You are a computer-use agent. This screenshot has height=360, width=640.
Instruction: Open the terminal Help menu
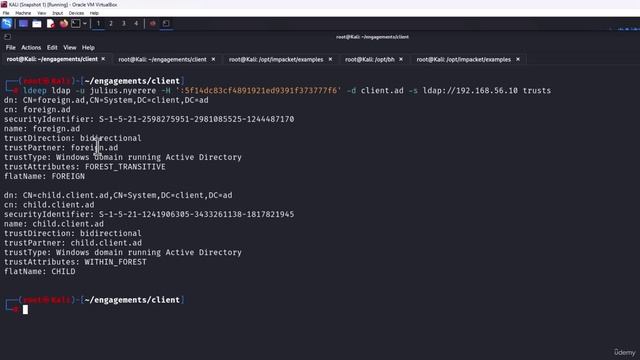[88, 48]
